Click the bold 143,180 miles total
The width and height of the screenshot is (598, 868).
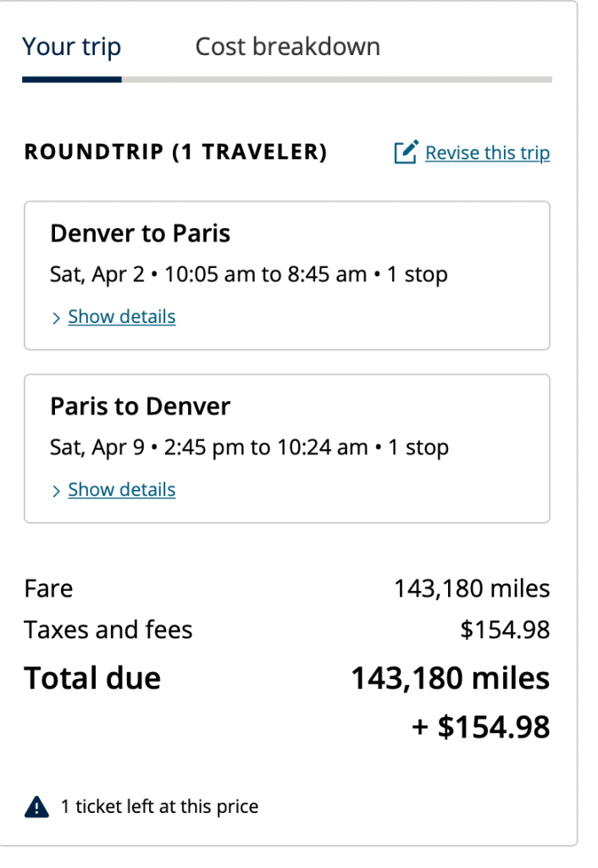451,678
